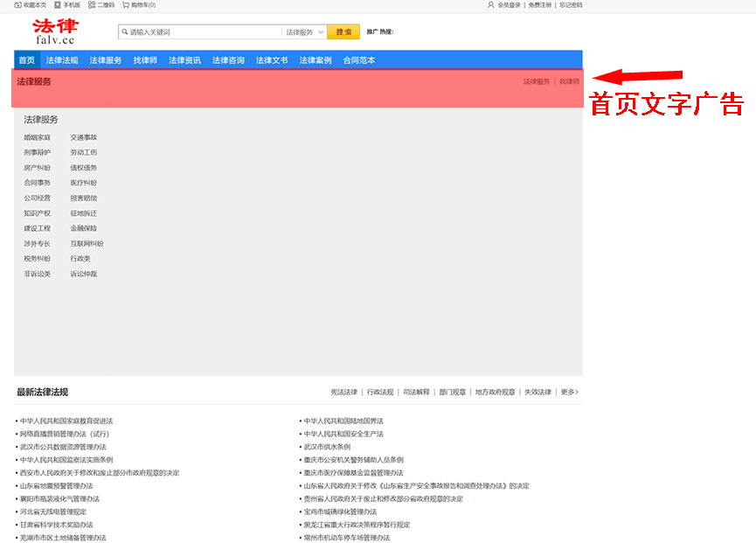Click the 二维码 QR code icon
The width and height of the screenshot is (756, 543).
[92, 4]
